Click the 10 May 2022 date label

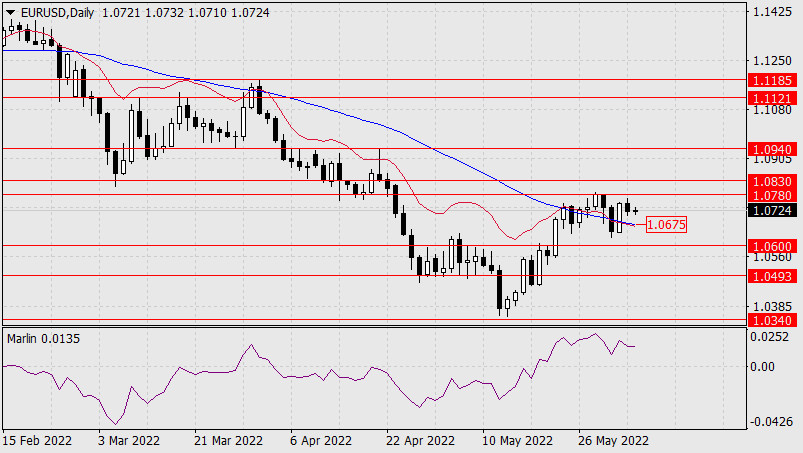(x=517, y=440)
